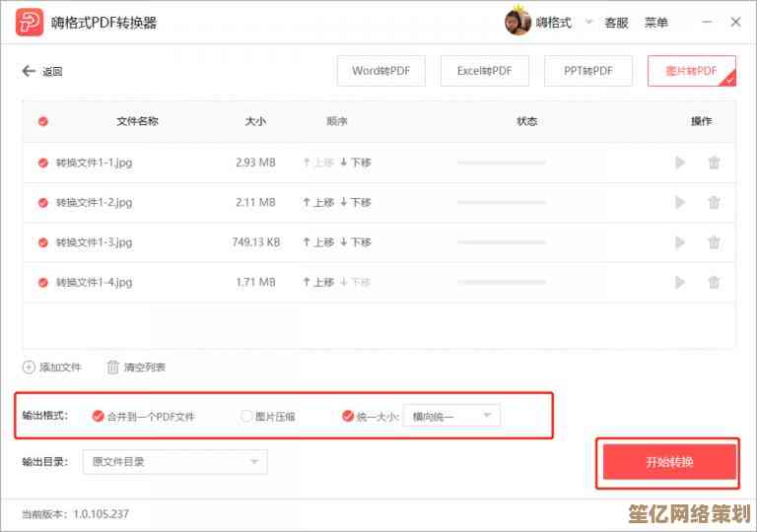Viewport: 757px width, 532px height.
Task: Click the 清空列表 trash icon
Action: [113, 367]
